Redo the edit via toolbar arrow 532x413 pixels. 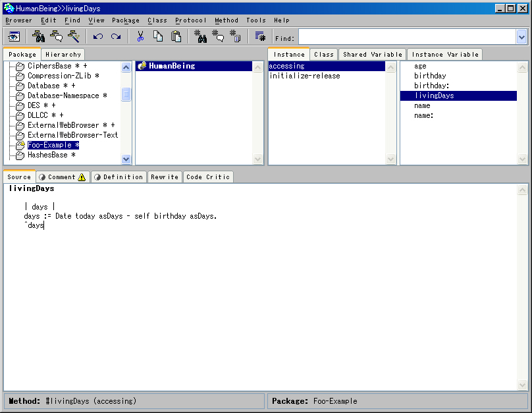pos(116,36)
